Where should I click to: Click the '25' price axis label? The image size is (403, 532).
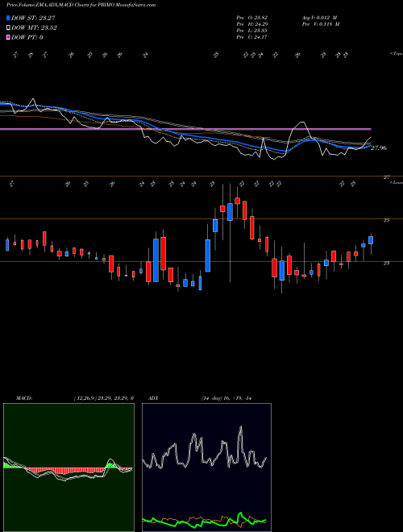pos(386,220)
